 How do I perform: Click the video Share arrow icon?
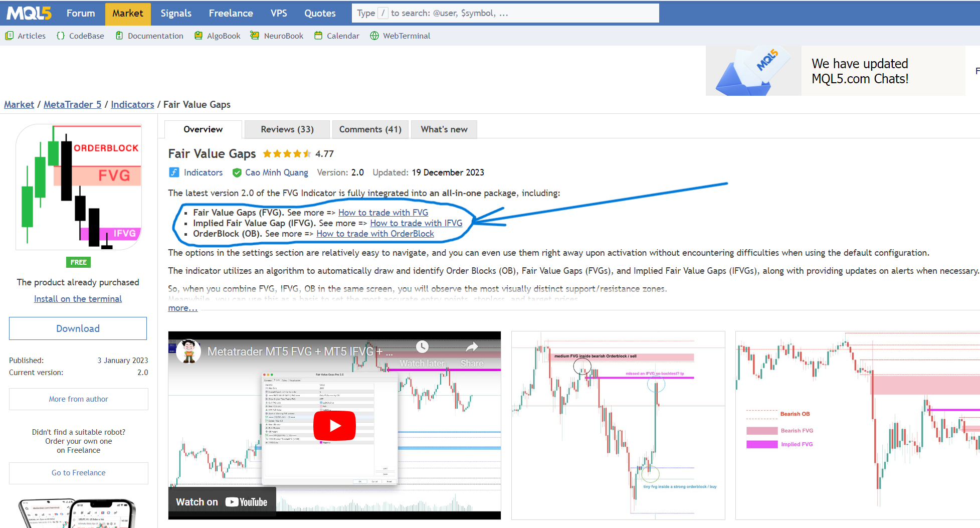pos(472,346)
